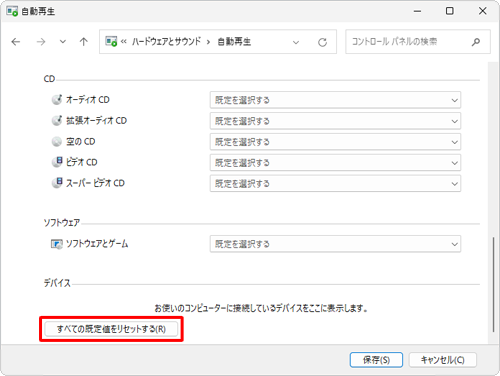The image size is (500, 376).
Task: Refresh the 自動再生 page
Action: click(x=322, y=42)
